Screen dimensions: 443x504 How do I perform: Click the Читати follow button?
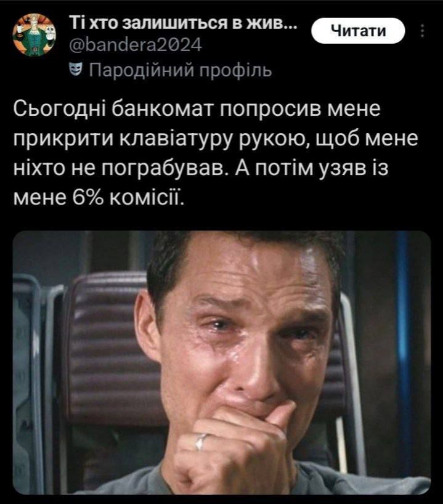[358, 31]
